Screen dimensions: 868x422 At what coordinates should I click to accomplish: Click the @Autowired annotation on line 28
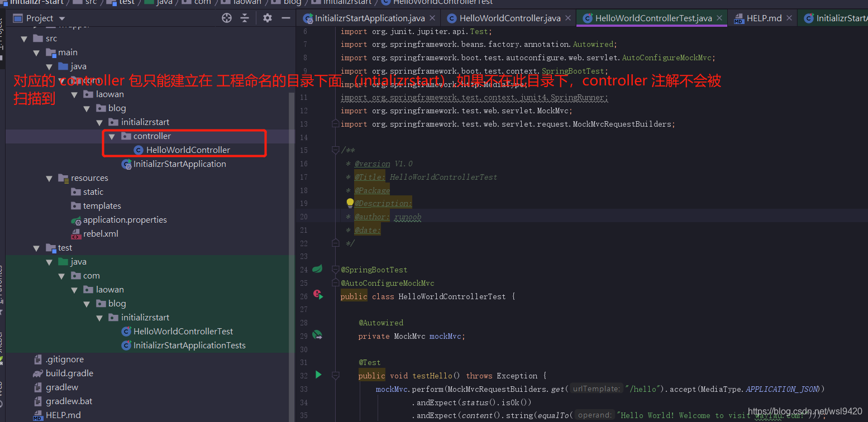tap(380, 323)
